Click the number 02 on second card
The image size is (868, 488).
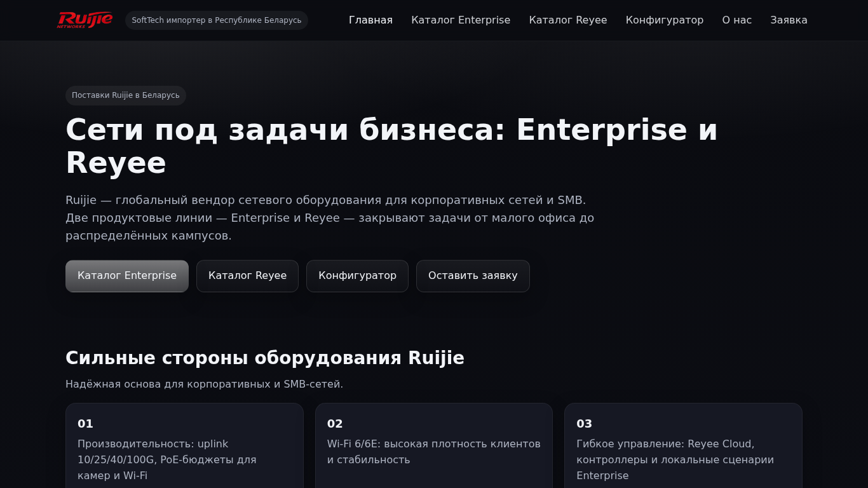(335, 424)
